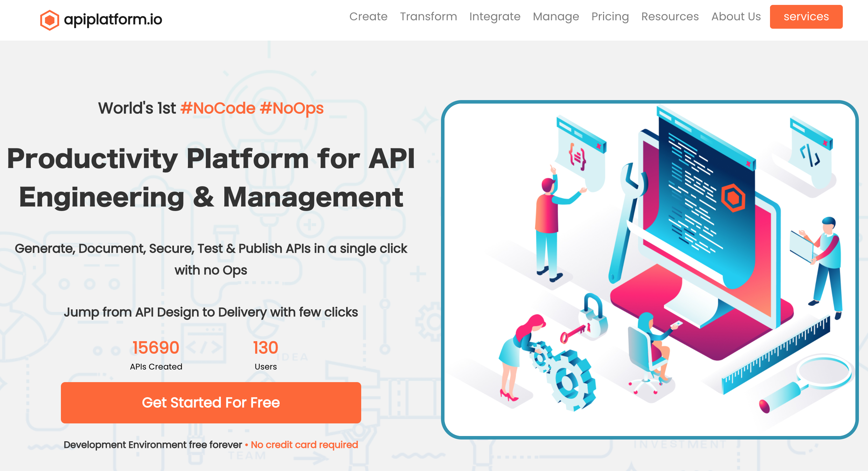Click the #NoCode hashtag text
868x471 pixels.
[x=218, y=108]
